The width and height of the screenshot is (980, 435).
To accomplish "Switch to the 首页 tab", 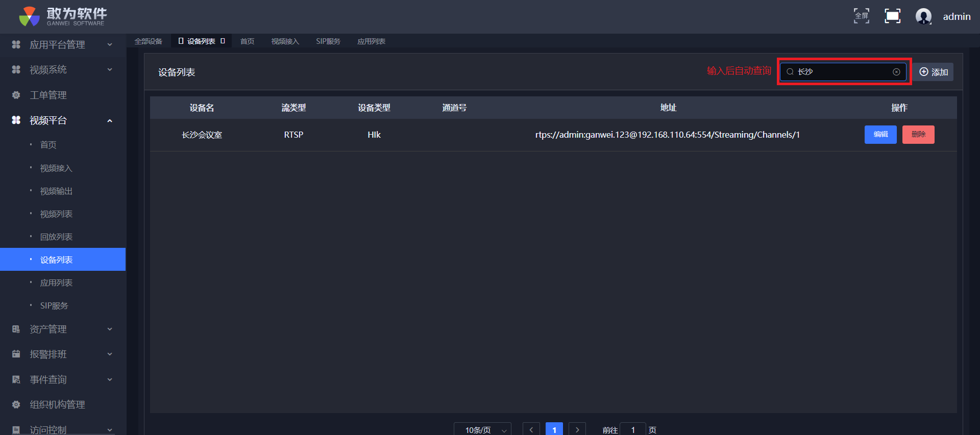I will click(x=248, y=41).
